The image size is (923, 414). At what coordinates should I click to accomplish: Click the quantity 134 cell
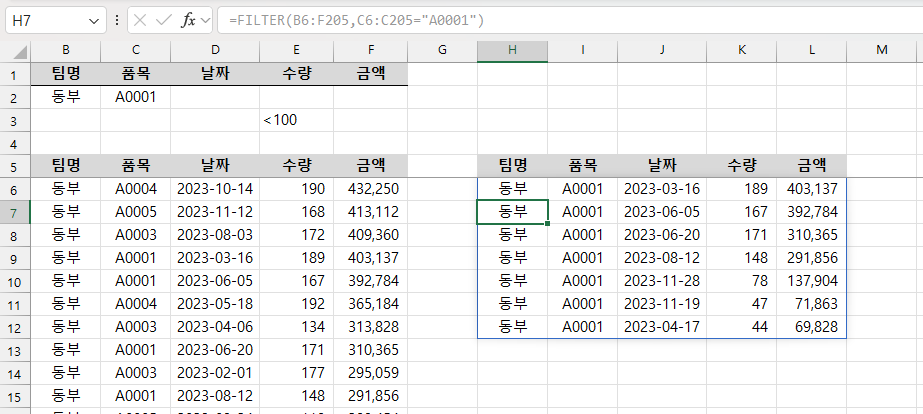[x=297, y=327]
